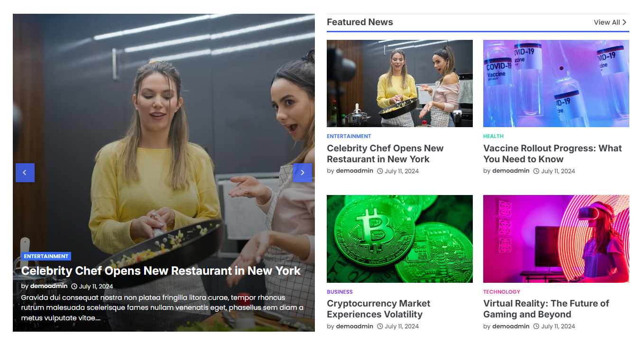The height and width of the screenshot is (344, 644).
Task: Open the BUSINESS category label
Action: click(x=340, y=292)
